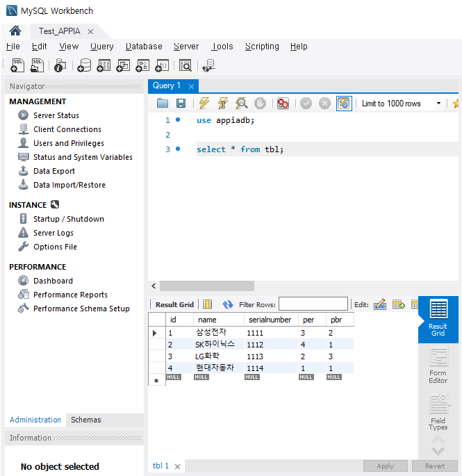
Task: Reconnect to DBMS icon
Action: click(x=209, y=65)
